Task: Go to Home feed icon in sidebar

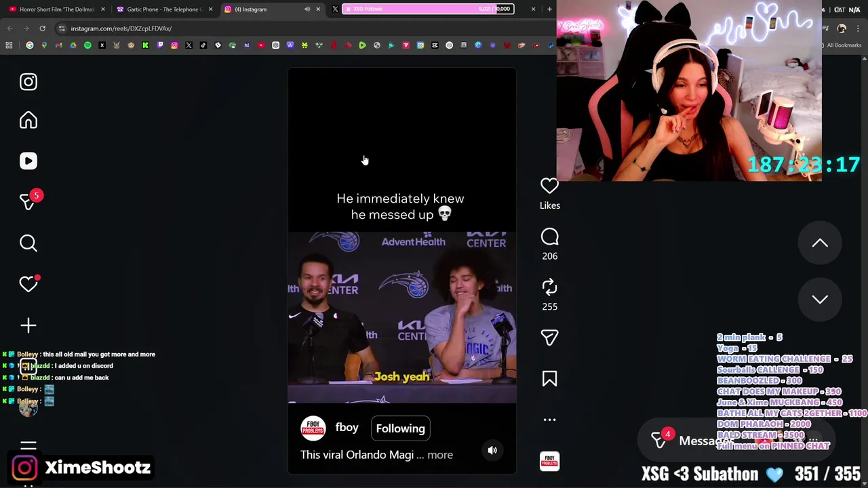Action: (28, 120)
